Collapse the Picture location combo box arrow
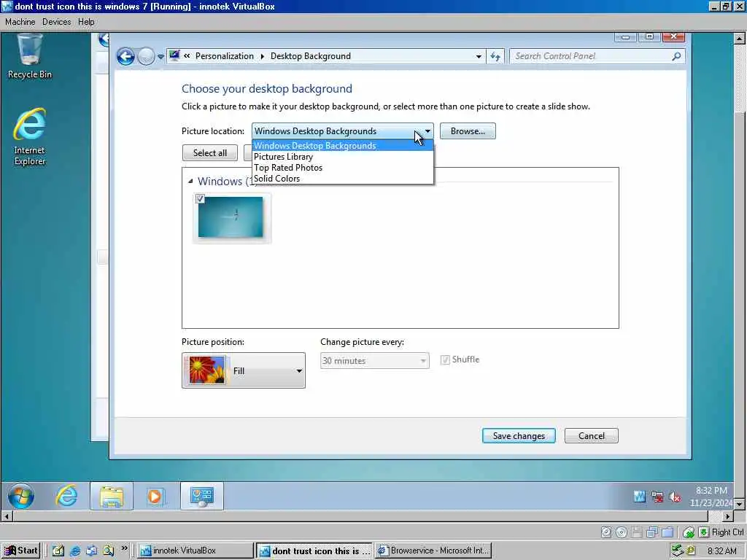The height and width of the screenshot is (560, 747). coord(427,131)
